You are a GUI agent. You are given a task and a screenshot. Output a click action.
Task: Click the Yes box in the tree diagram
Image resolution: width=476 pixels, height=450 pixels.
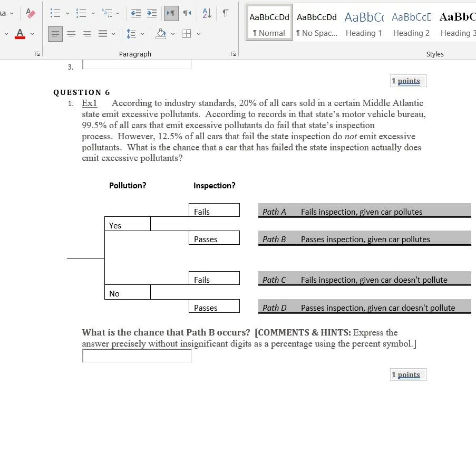tap(128, 224)
